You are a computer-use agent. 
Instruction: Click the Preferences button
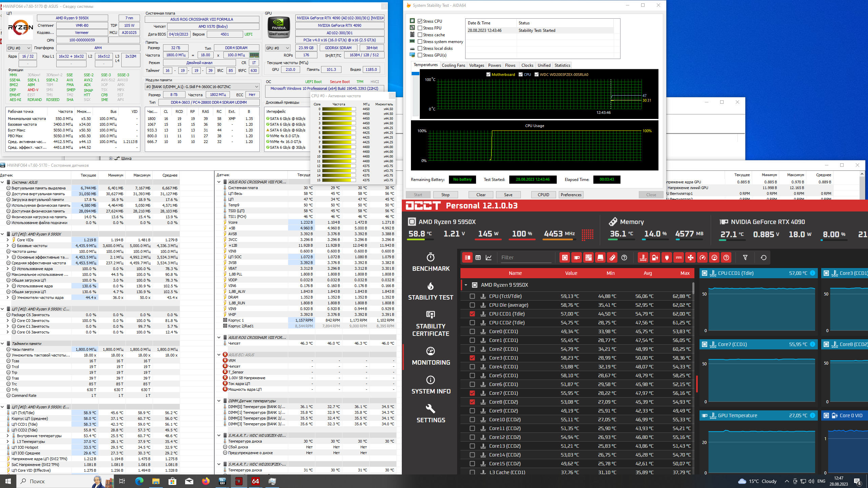pos(571,195)
